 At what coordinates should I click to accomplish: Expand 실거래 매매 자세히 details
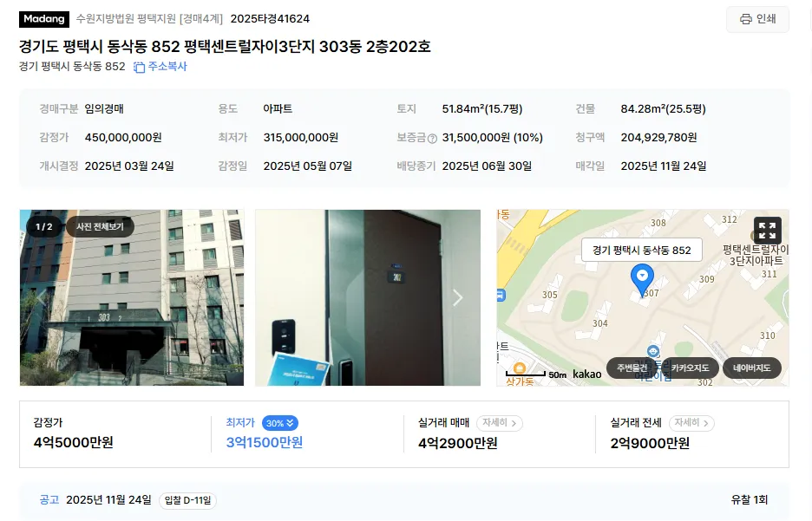(x=499, y=423)
